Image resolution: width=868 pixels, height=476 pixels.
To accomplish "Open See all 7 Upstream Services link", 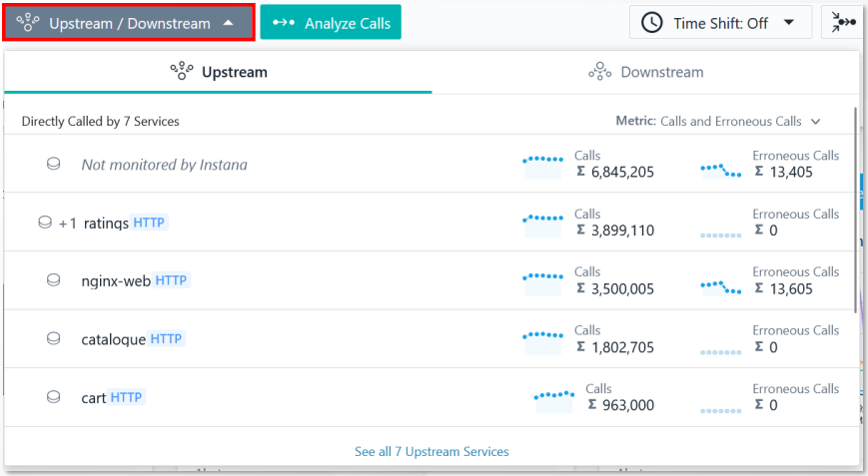I will pos(432,452).
